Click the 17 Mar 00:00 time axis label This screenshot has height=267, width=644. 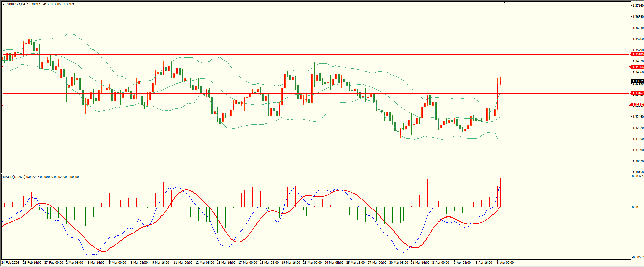click(248, 263)
